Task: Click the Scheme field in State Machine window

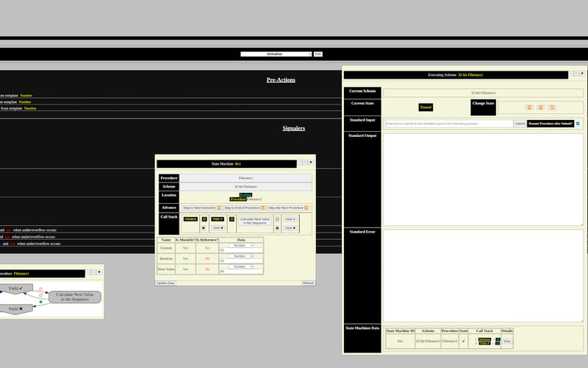Action: coord(245,187)
